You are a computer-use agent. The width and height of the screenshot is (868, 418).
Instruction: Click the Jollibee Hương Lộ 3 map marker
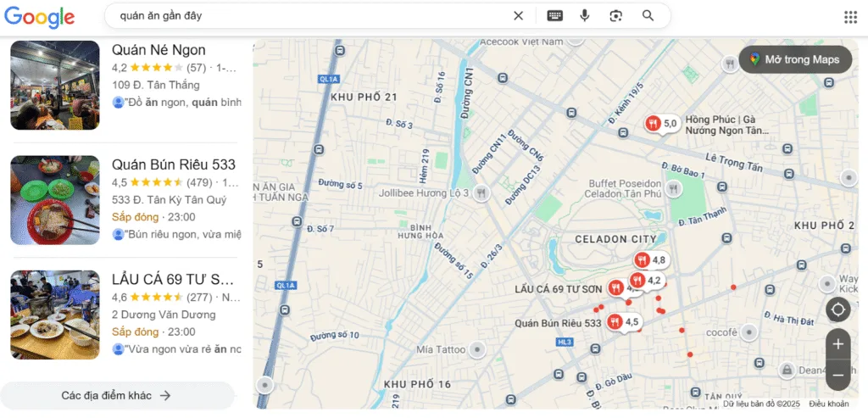click(482, 193)
